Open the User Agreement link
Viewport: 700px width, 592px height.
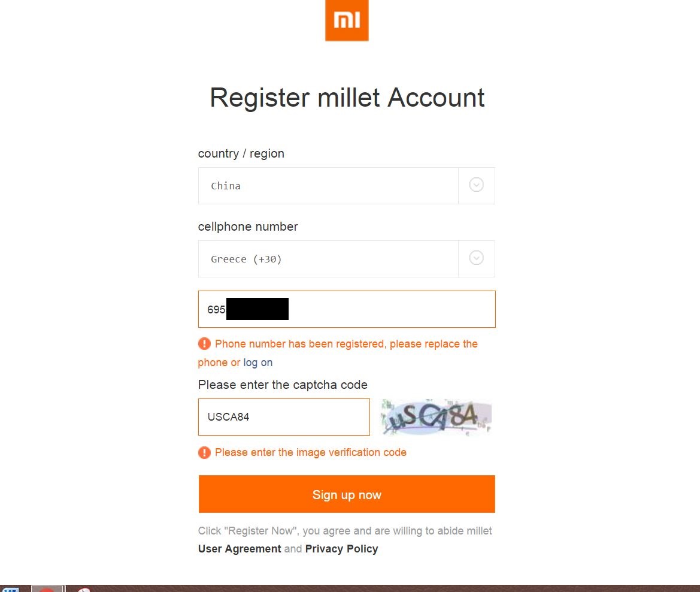(x=240, y=549)
